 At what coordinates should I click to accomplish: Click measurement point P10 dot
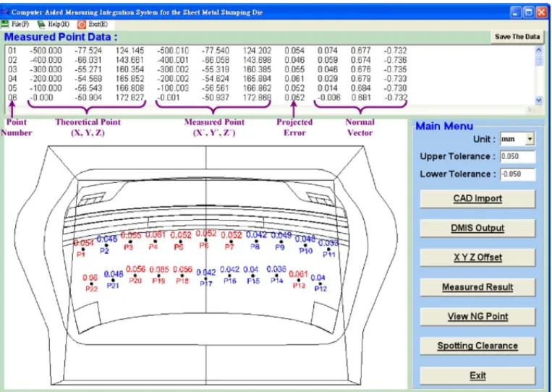305,245
